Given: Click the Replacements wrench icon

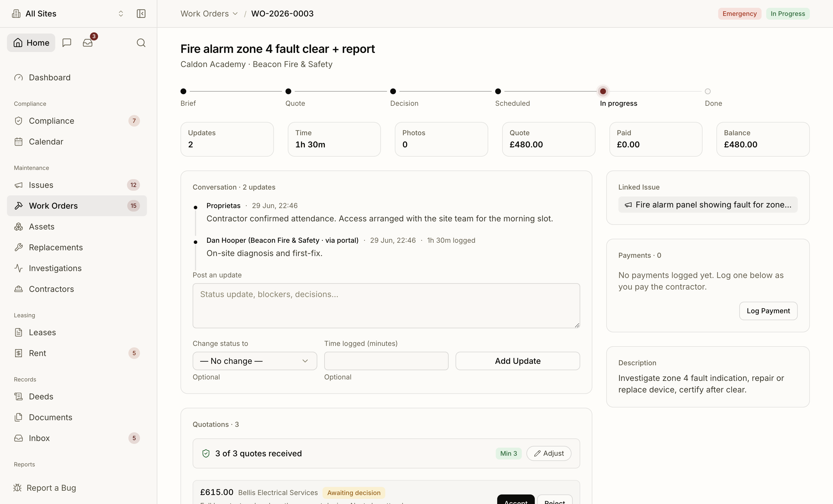Looking at the screenshot, I should 19,247.
